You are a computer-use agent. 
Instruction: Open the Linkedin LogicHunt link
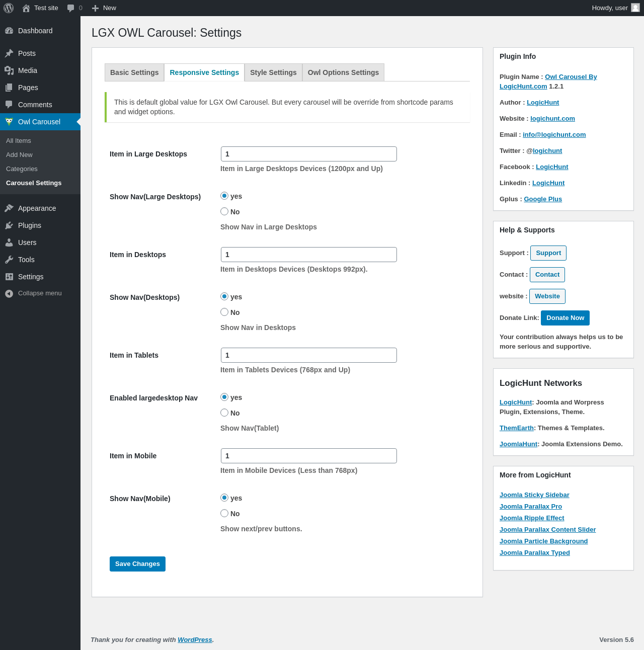[x=548, y=183]
